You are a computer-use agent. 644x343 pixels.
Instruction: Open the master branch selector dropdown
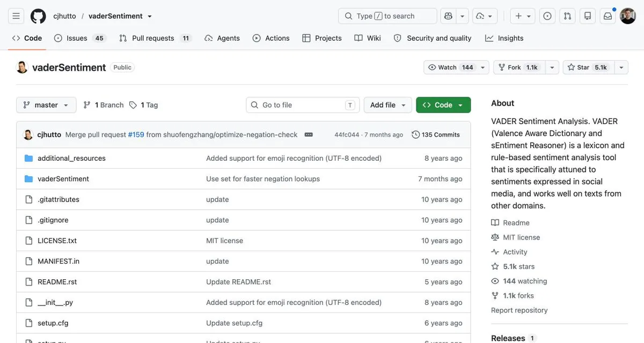46,105
